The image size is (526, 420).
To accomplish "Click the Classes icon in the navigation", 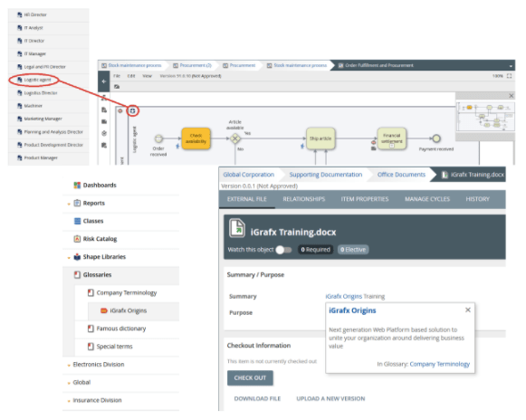I will pyautogui.click(x=77, y=221).
